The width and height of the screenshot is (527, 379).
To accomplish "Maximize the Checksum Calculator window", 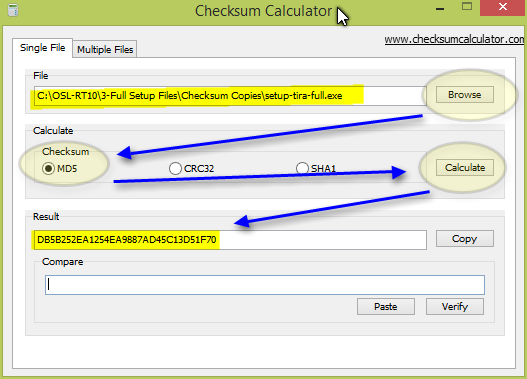I will 467,7.
